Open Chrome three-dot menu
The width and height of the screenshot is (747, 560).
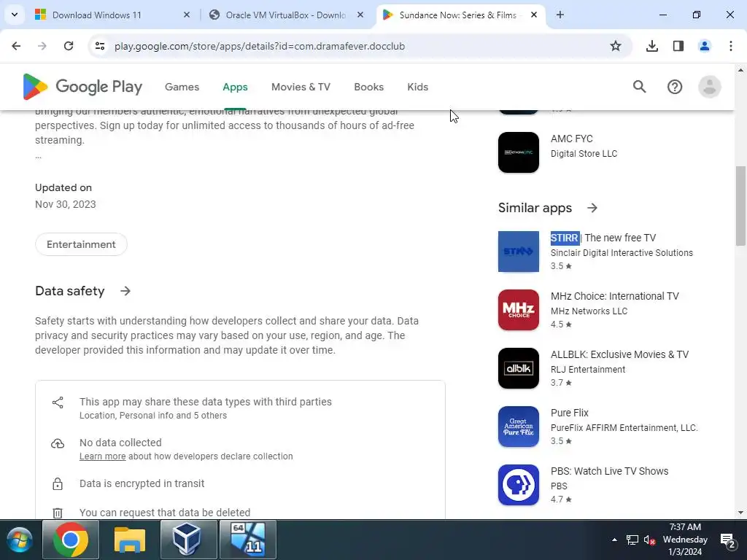pos(730,46)
